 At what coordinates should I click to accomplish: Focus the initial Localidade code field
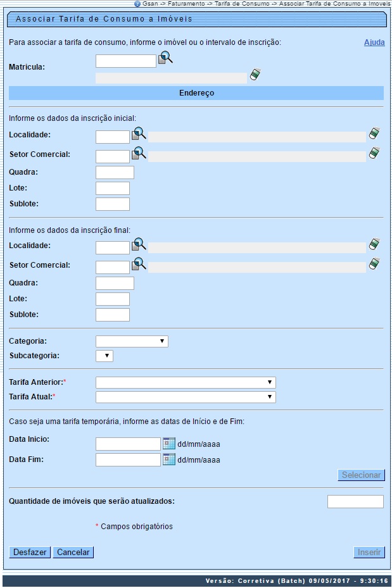coord(113,137)
